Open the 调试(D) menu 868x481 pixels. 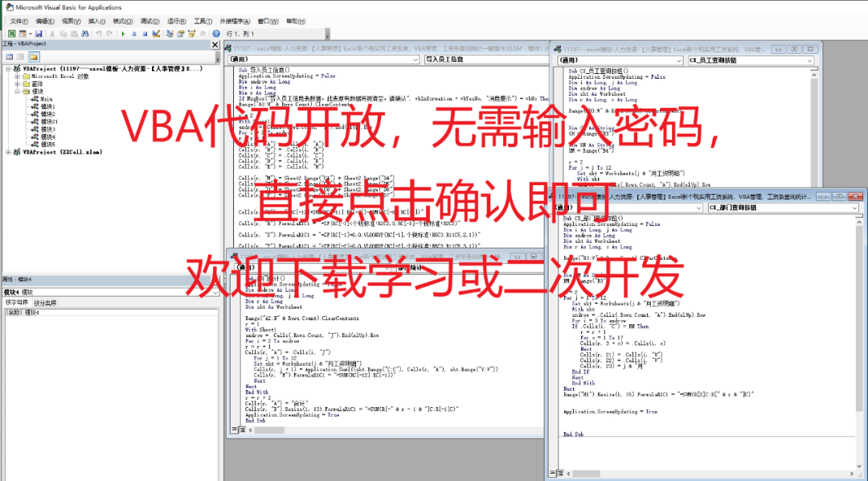[149, 21]
